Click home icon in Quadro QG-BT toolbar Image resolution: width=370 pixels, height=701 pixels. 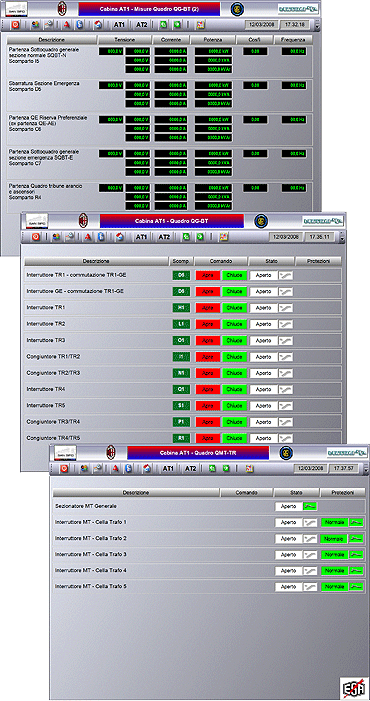119,237
